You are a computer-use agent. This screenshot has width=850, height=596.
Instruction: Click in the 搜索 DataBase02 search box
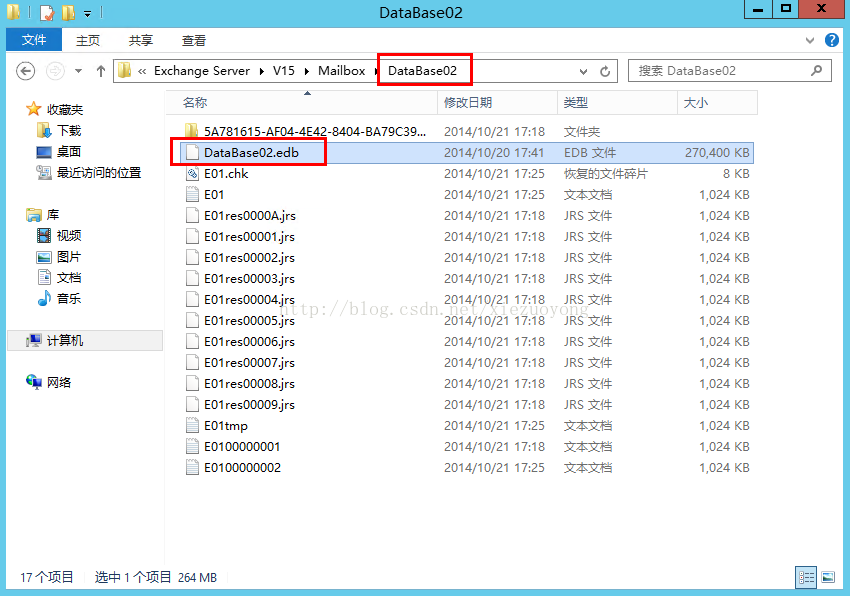tap(730, 71)
